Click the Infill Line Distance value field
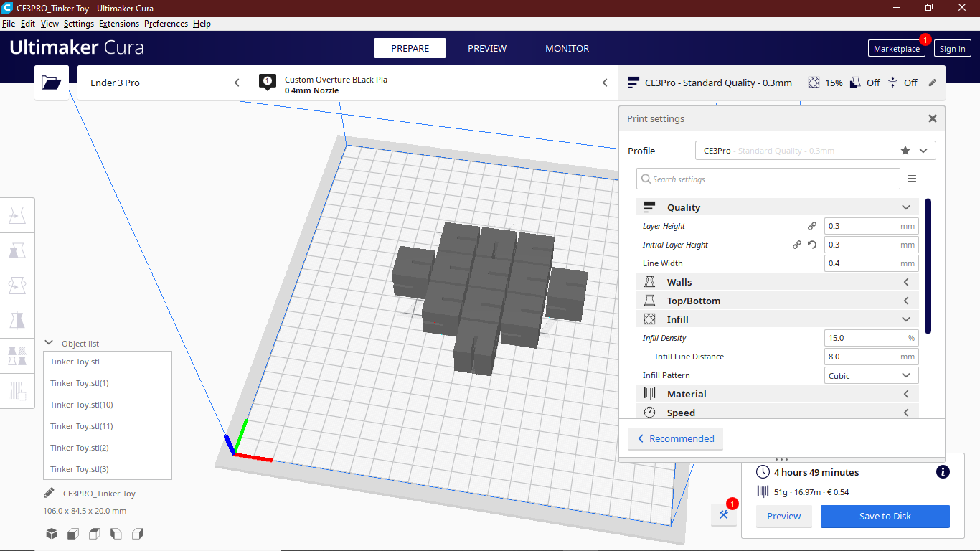The width and height of the screenshot is (980, 551). [x=872, y=357]
